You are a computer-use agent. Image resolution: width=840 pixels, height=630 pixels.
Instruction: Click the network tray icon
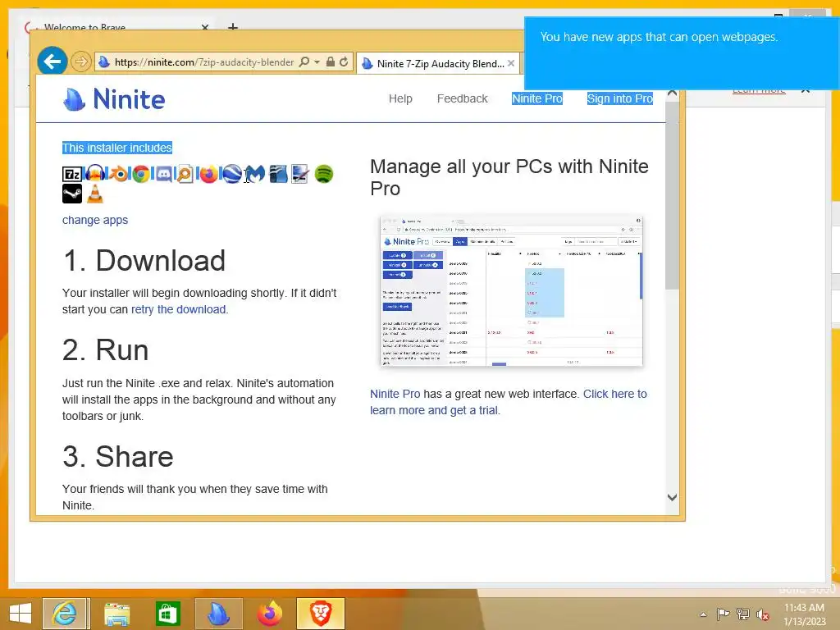tap(743, 614)
